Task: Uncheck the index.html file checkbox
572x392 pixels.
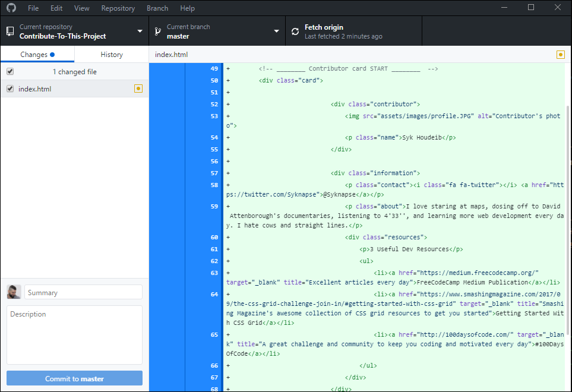Action: point(9,87)
